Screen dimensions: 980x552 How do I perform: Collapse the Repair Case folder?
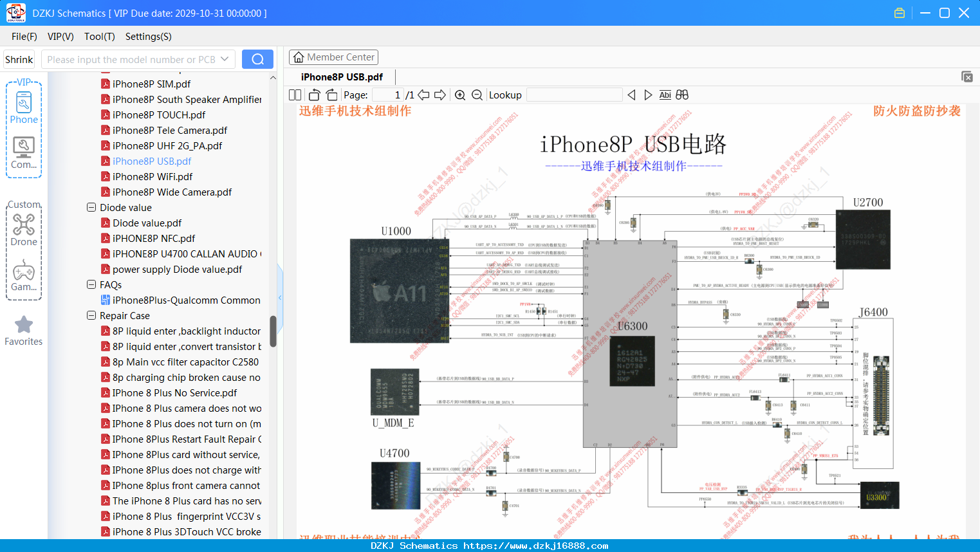point(91,316)
